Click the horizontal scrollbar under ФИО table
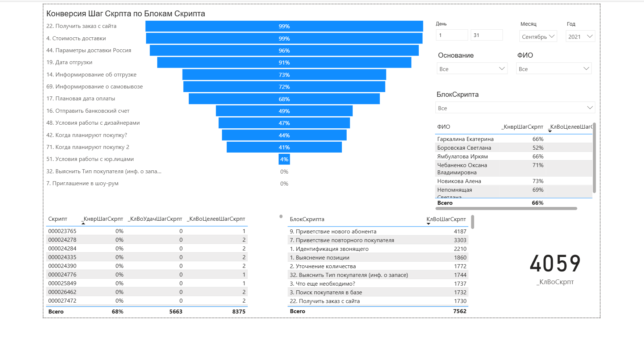 506,208
